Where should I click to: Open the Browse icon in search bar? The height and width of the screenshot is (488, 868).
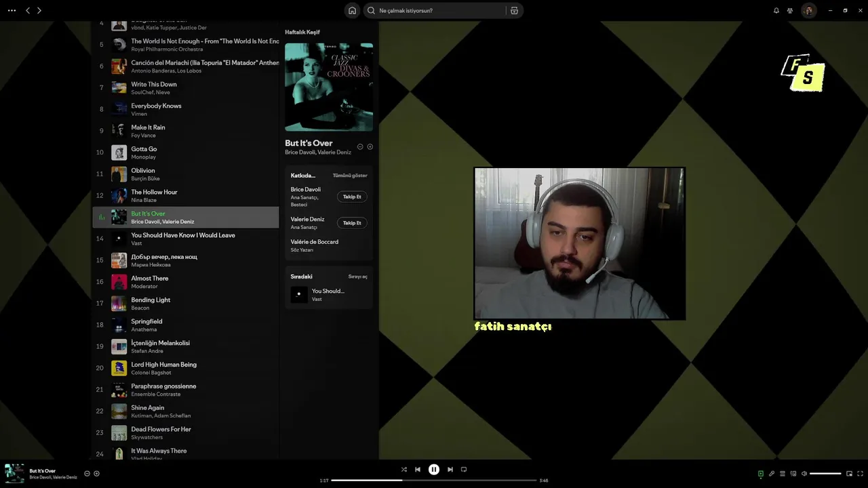[x=514, y=10]
